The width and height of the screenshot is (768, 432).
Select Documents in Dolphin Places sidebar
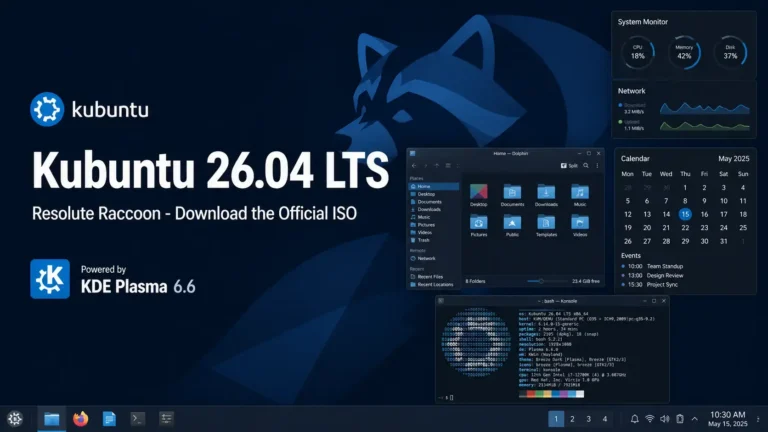point(434,202)
